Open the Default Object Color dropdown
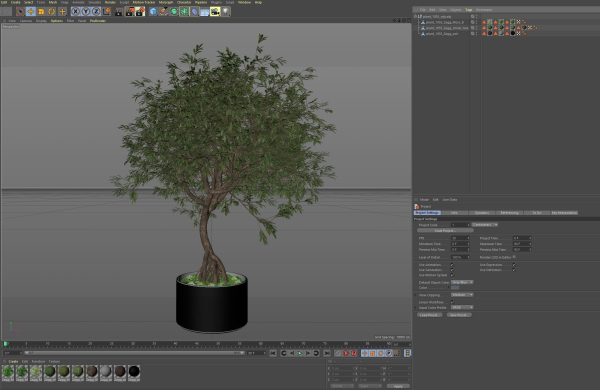The height and width of the screenshot is (390, 600). pos(462,282)
